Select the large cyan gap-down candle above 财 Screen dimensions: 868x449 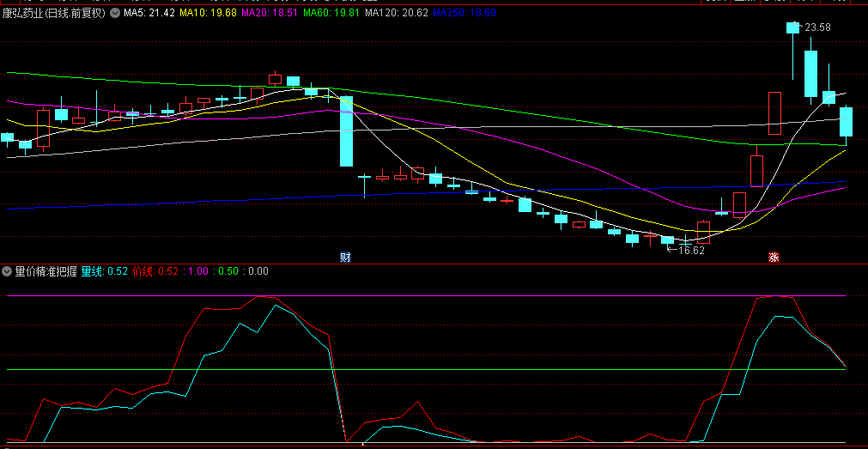coord(346,131)
